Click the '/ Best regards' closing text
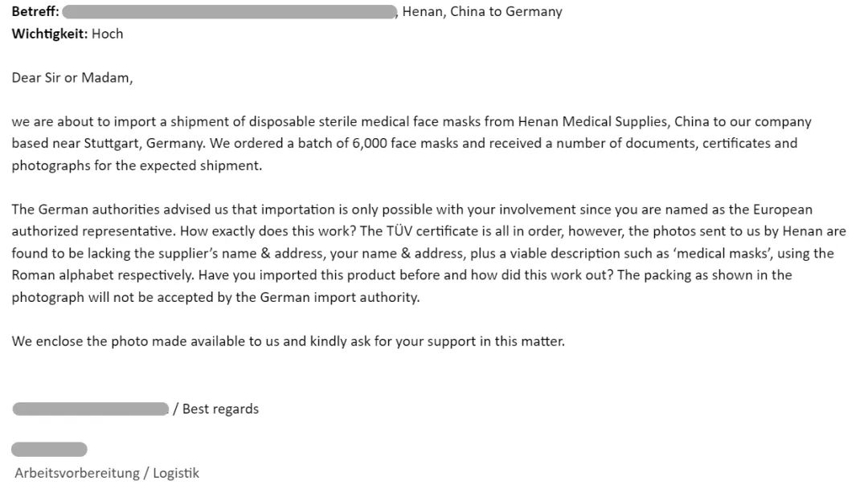 point(216,409)
